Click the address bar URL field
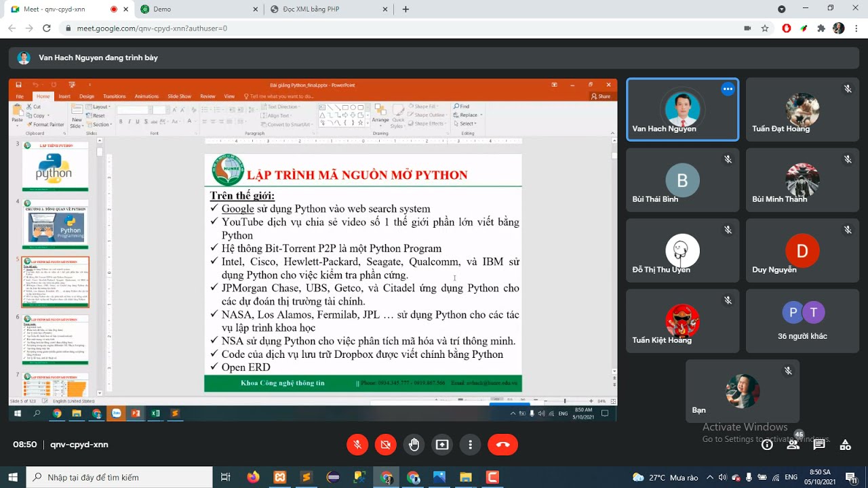The image size is (868, 488). click(x=400, y=28)
